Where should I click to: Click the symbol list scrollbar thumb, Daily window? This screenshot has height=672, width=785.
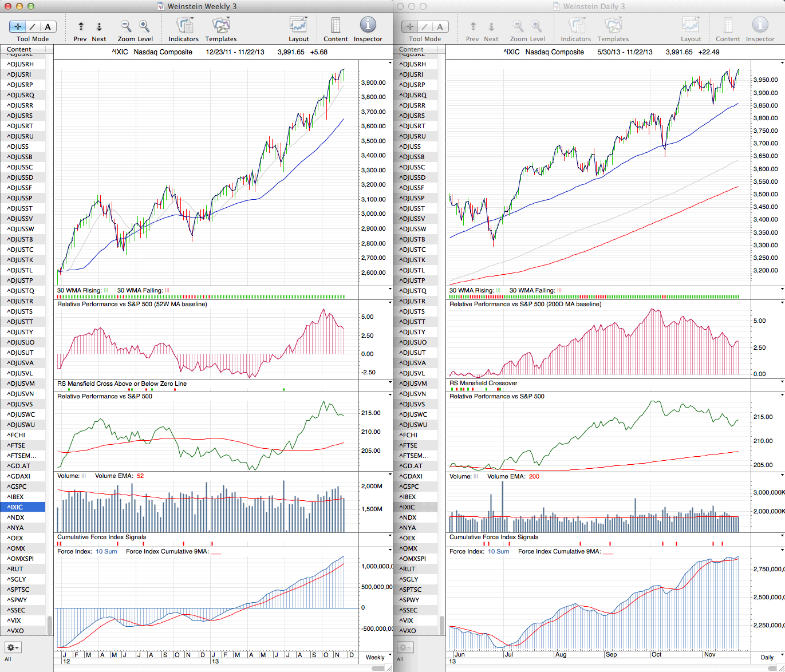click(441, 625)
